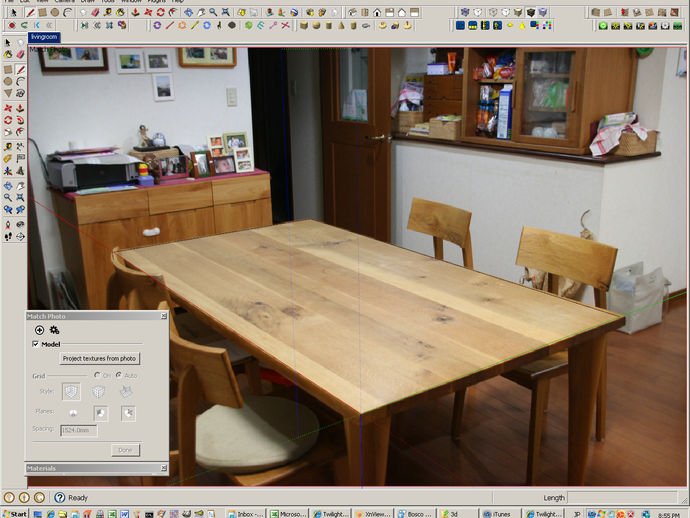Select the Axes tool

pos(8,171)
